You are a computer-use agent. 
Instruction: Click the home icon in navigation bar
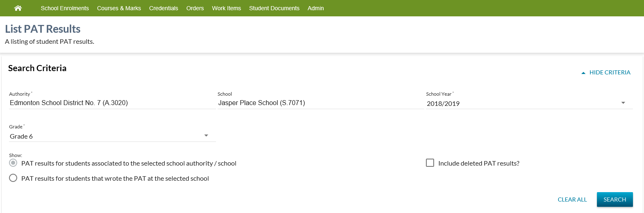tap(18, 8)
